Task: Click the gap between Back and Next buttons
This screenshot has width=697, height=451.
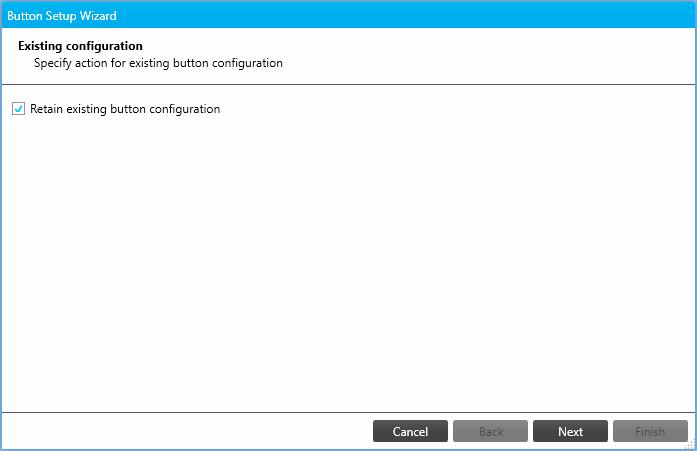Action: point(530,431)
